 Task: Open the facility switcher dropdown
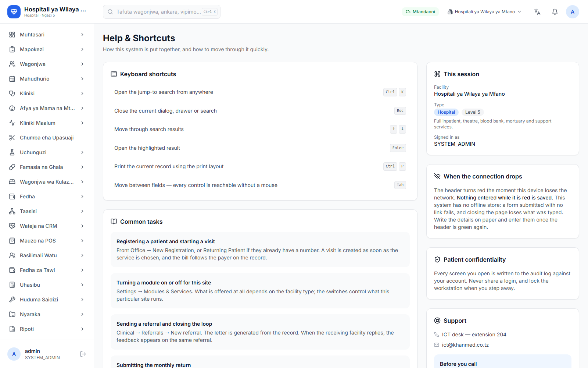[x=484, y=12]
